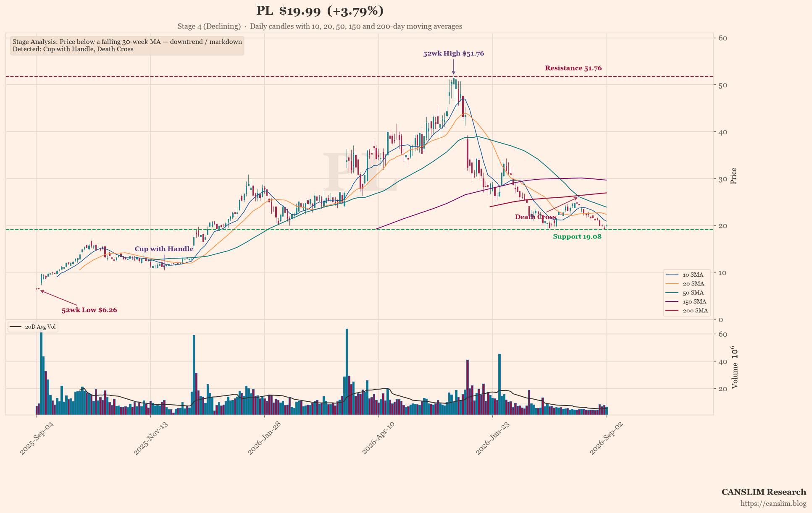Click the PL $19.99 (+3.79%) chart title
The height and width of the screenshot is (513, 812).
pyautogui.click(x=320, y=11)
